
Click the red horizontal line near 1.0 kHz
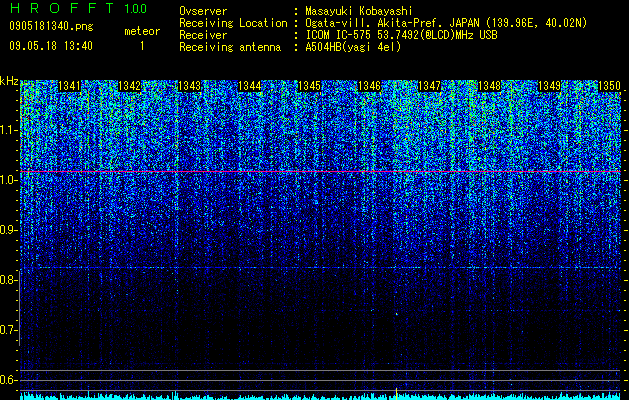320,171
